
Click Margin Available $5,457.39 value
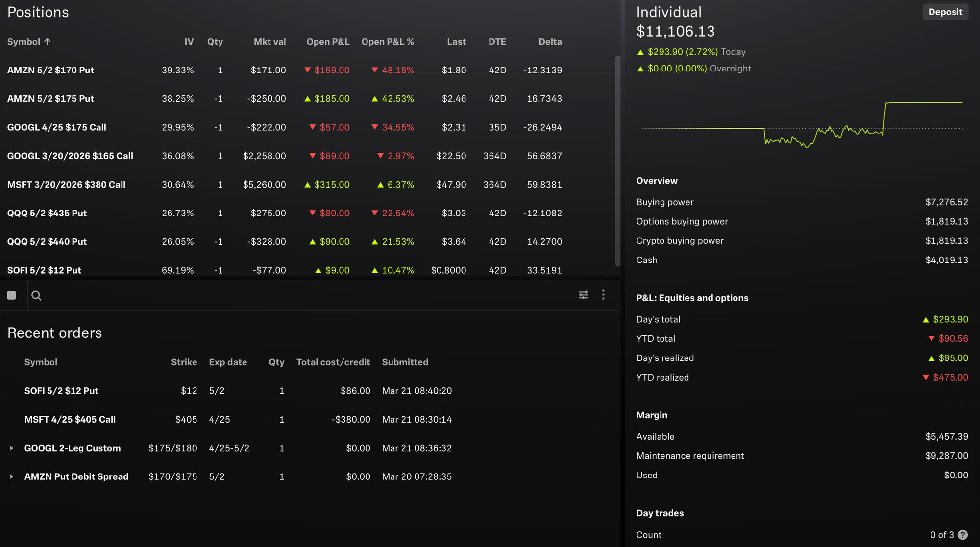[946, 437]
